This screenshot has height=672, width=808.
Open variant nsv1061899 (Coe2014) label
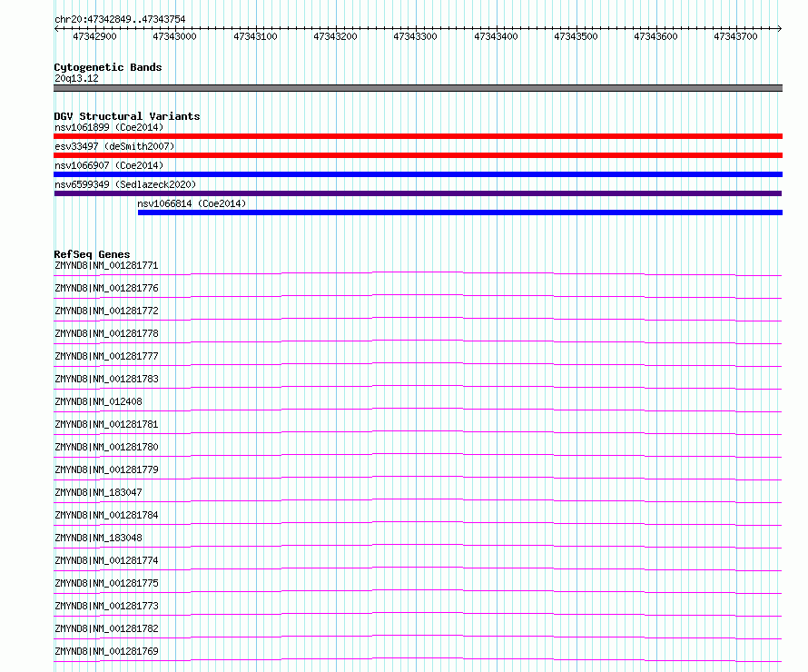pos(109,127)
